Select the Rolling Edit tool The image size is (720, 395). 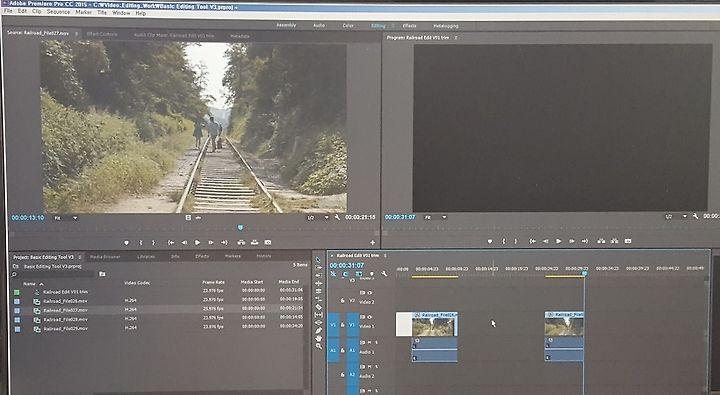point(319,291)
